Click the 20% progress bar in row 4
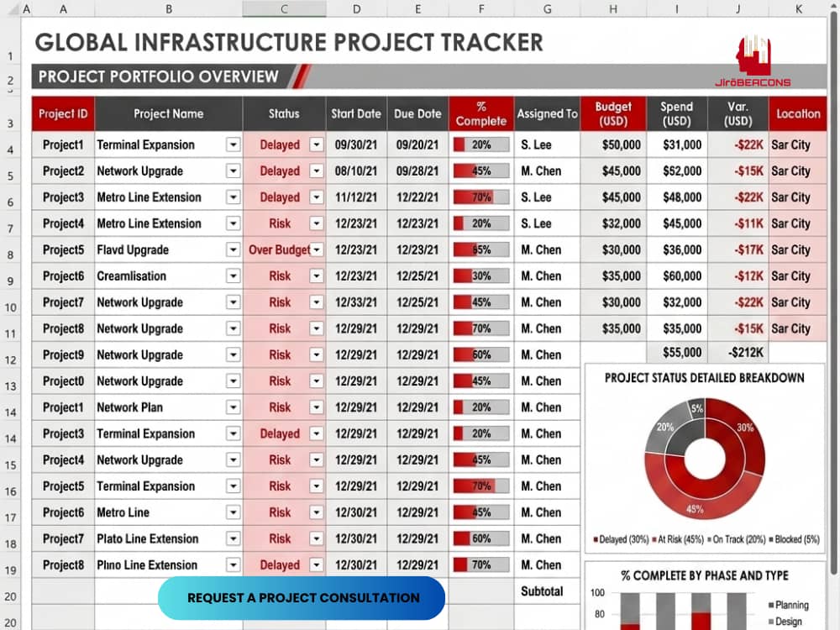 click(481, 144)
